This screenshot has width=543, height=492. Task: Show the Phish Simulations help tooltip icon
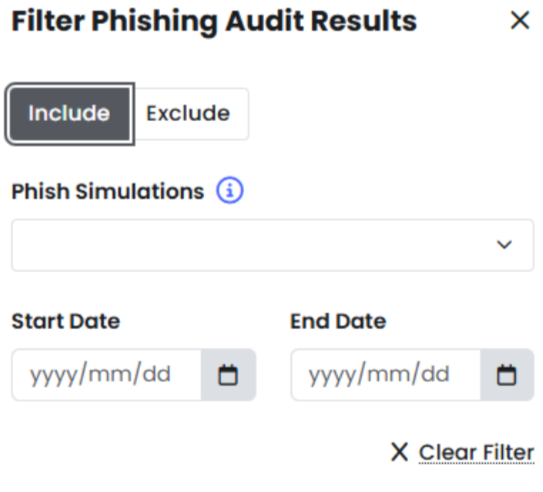pos(230,190)
